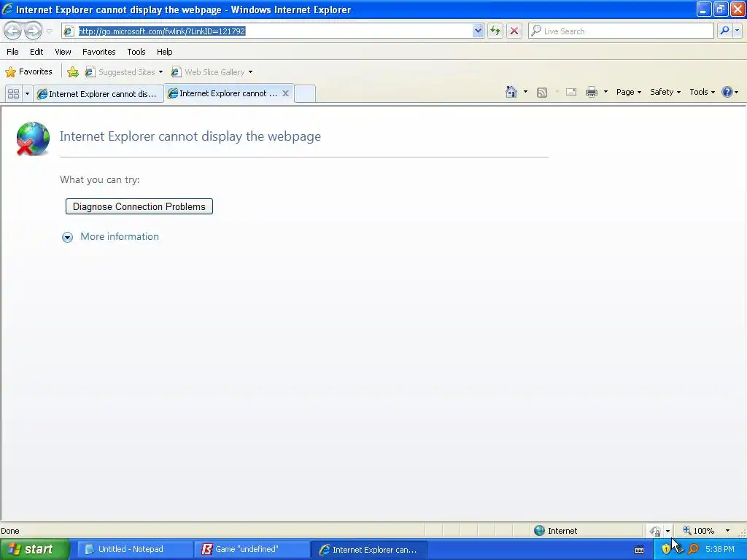Click the blue Help question mark icon
The image size is (747, 560).
click(727, 92)
